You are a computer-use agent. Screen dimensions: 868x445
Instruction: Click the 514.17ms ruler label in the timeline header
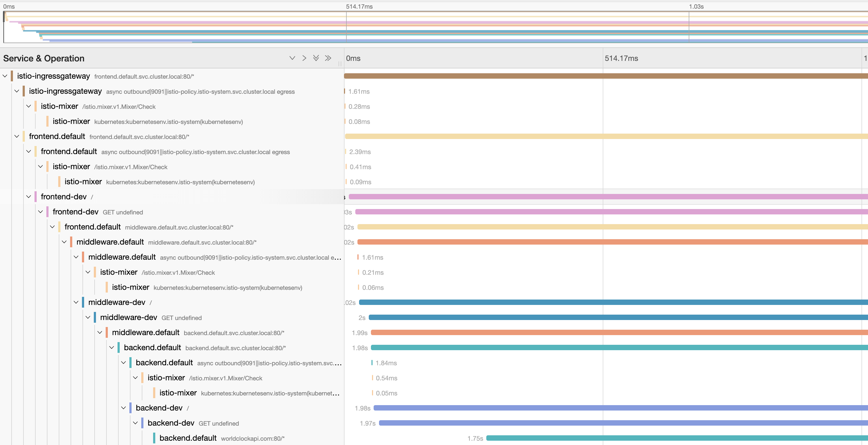click(621, 58)
